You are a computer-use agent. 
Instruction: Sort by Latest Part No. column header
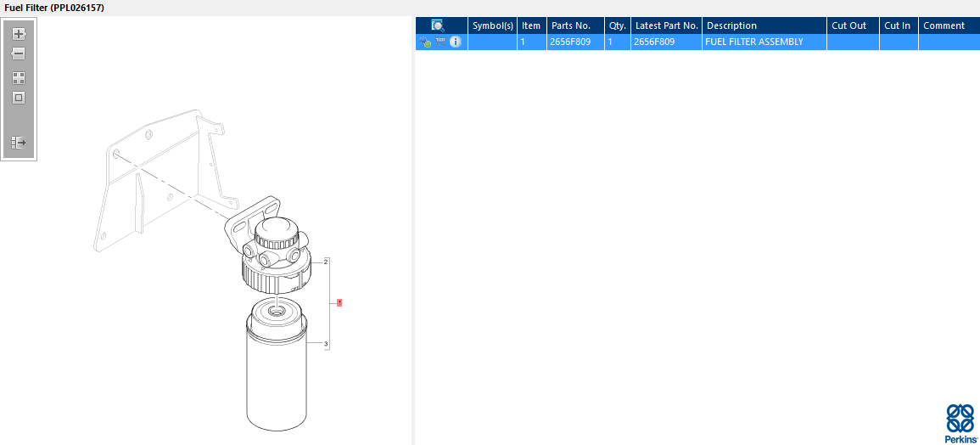[x=666, y=25]
